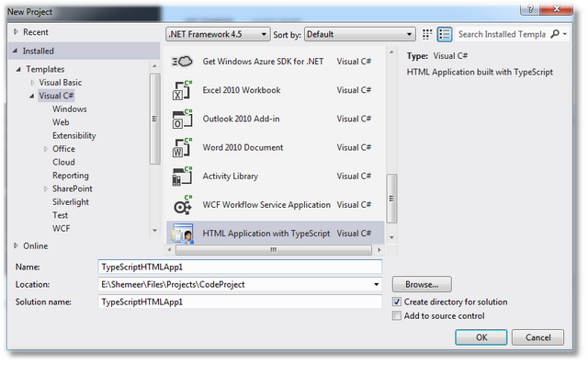Click the Solution name input field

click(240, 302)
